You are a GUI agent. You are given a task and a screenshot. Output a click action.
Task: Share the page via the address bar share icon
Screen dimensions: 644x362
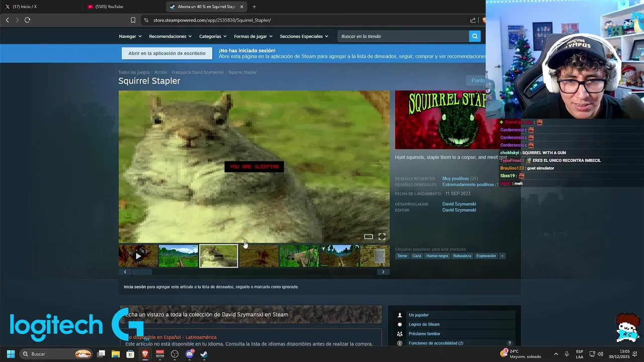(473, 20)
